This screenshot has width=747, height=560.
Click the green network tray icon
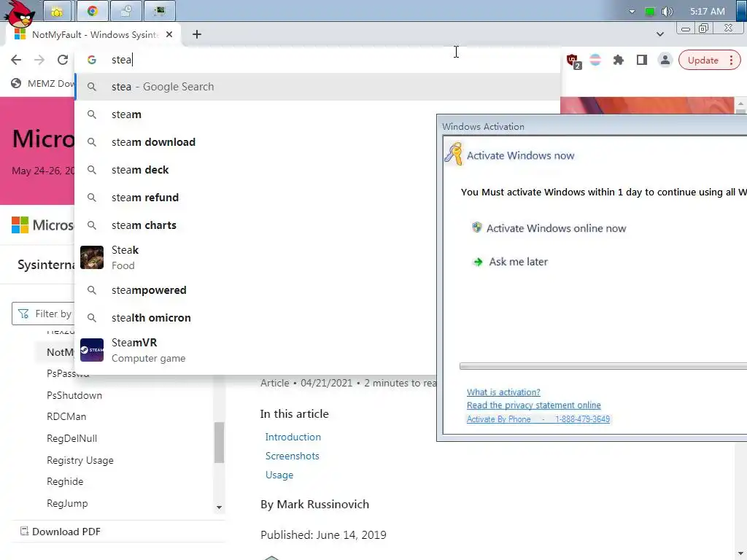pos(649,12)
